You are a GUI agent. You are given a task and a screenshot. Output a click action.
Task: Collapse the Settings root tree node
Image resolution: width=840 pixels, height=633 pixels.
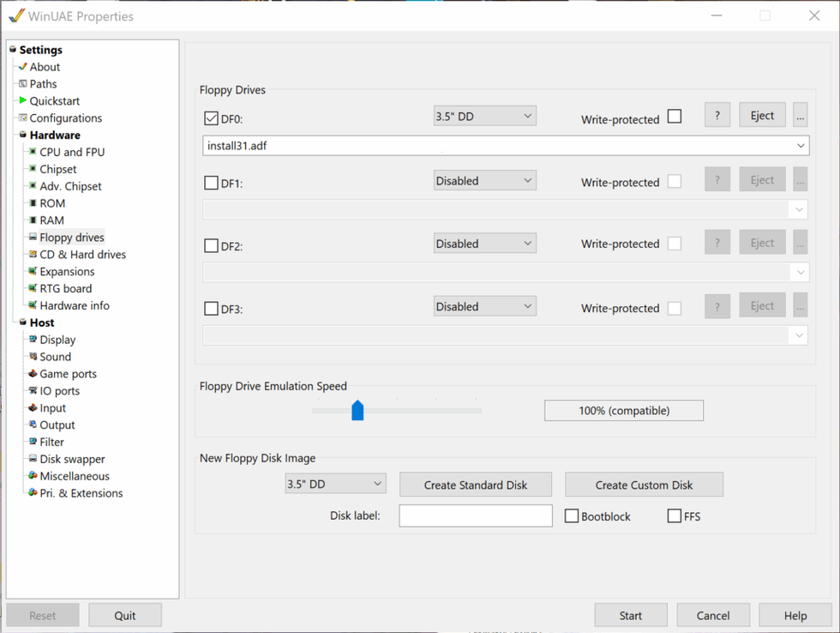[x=13, y=49]
